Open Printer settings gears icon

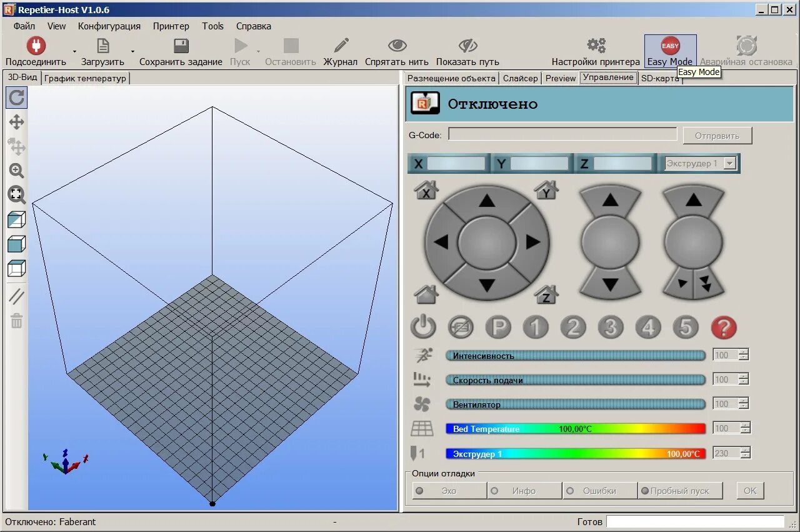coord(596,46)
